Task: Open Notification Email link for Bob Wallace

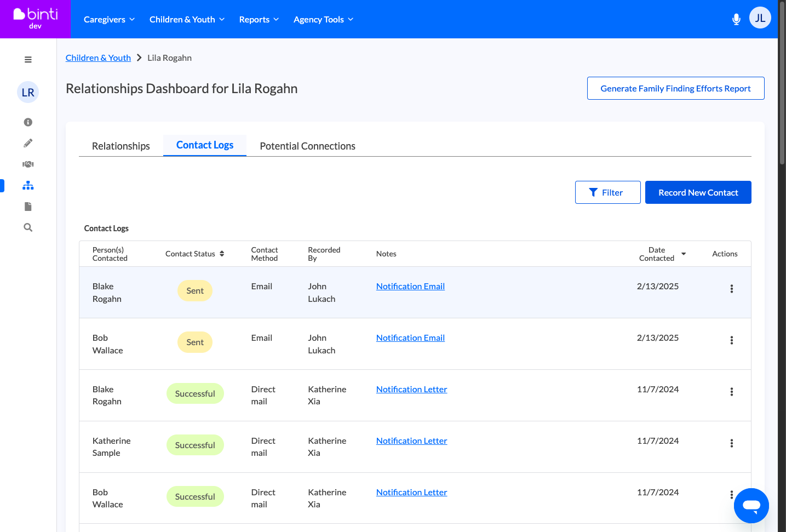Action: (410, 338)
